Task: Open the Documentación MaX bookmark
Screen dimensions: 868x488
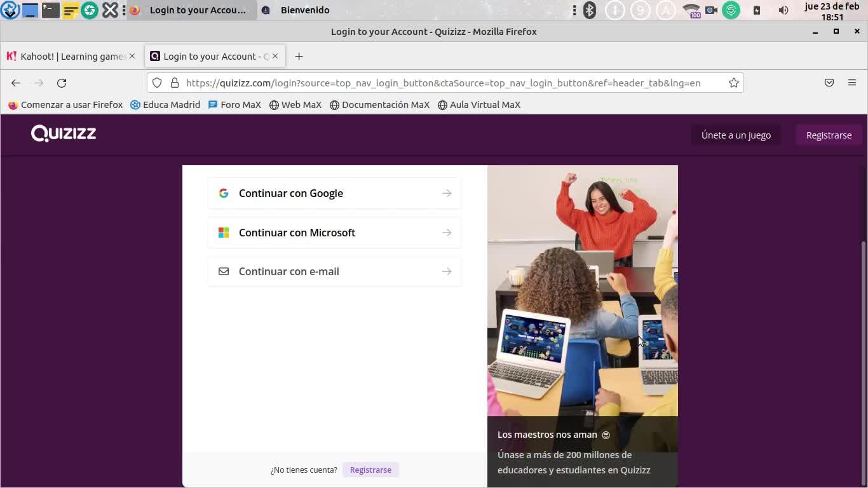Action: [379, 105]
